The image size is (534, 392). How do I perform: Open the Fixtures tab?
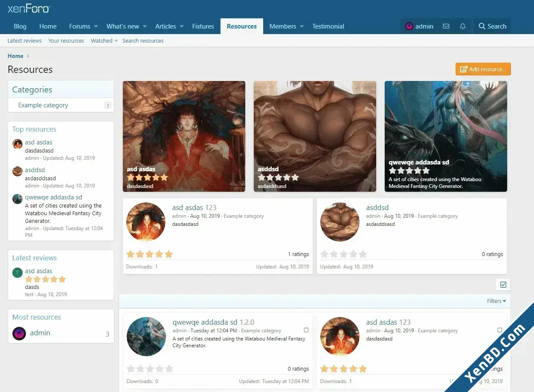pyautogui.click(x=203, y=26)
